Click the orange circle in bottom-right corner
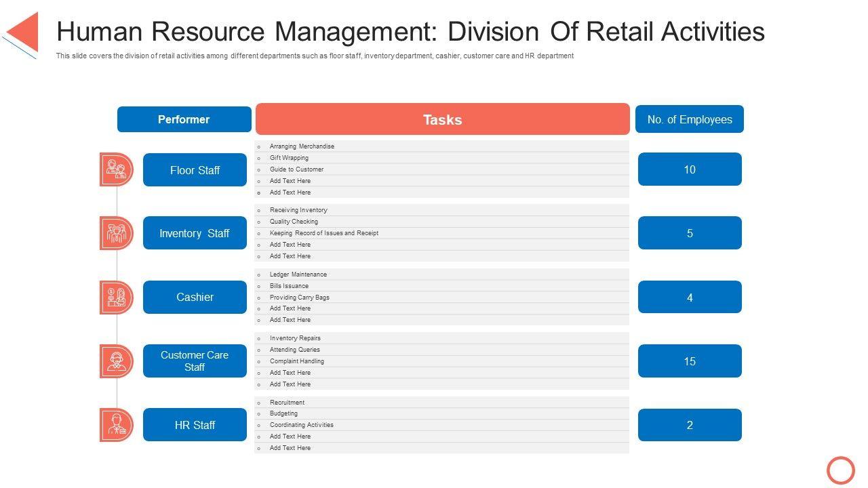This screenshot has width=868, height=488. tap(841, 470)
